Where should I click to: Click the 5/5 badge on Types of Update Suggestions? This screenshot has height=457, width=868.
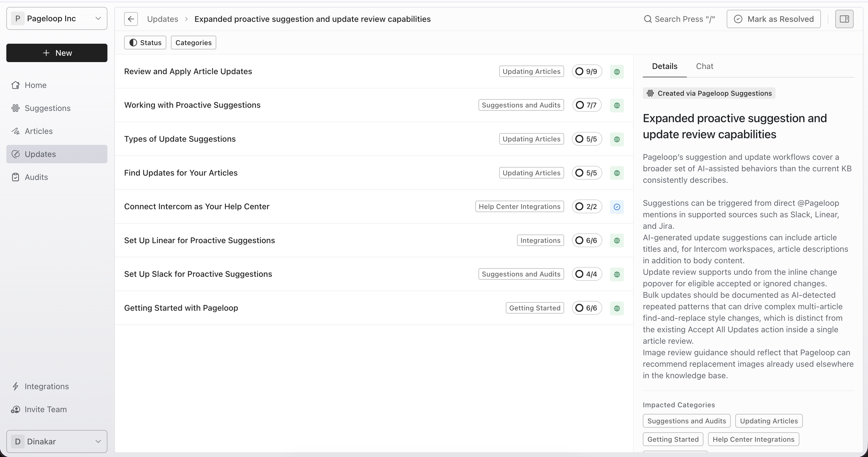[x=587, y=139]
